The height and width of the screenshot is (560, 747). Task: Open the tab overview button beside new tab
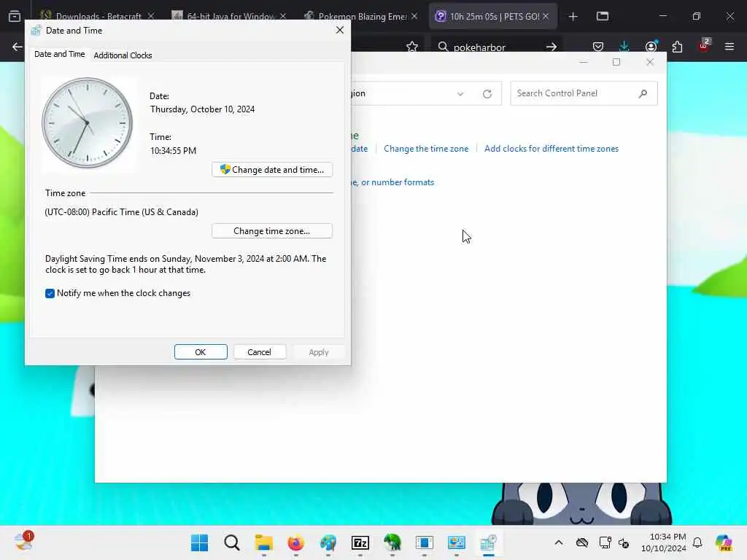click(603, 16)
